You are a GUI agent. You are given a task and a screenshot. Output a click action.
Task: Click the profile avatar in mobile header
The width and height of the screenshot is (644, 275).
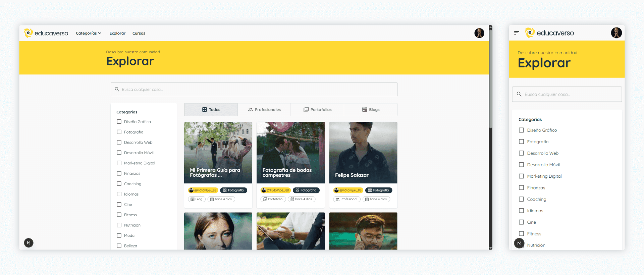(x=616, y=33)
